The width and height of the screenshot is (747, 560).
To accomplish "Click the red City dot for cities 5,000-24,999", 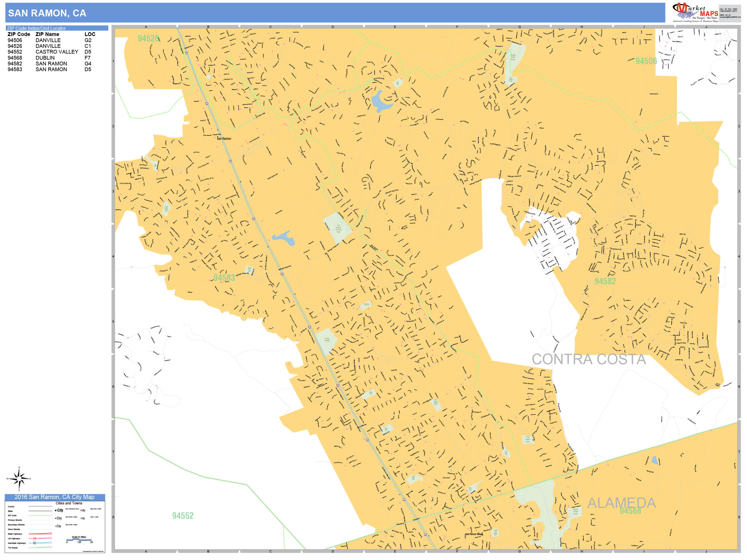I will tap(81, 510).
